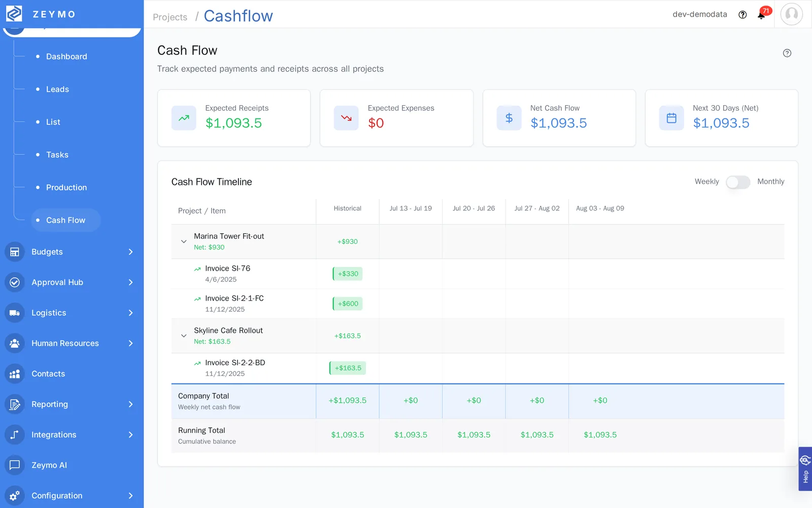Click the +$330 amount badge
Screen dimensions: 812x508
[348, 274]
